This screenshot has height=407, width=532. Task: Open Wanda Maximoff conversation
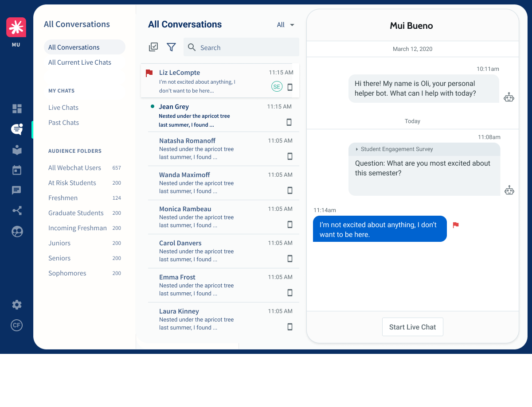[223, 183]
